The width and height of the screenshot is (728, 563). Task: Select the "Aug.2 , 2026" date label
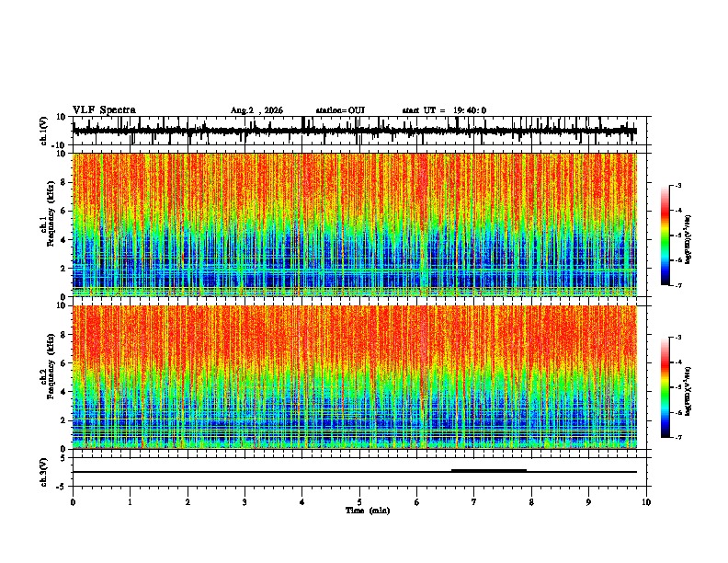256,110
